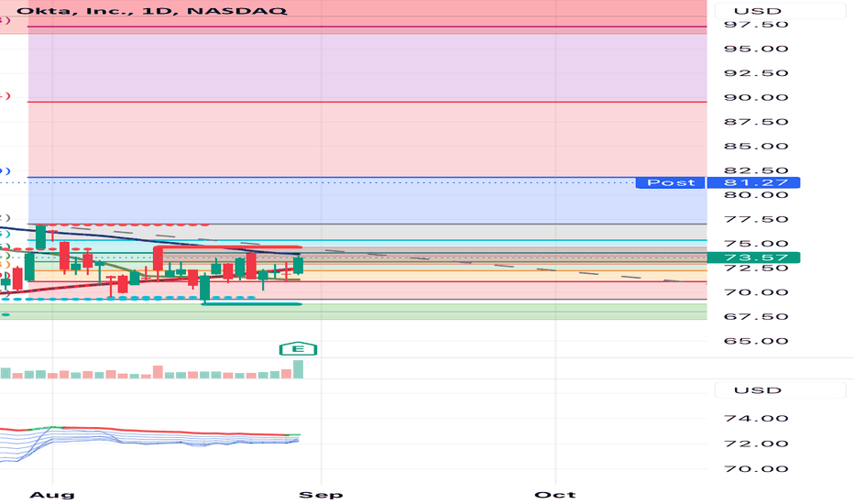Click the 87.50 price axis label
Viewport: 854px width, 504px height.
tap(756, 122)
